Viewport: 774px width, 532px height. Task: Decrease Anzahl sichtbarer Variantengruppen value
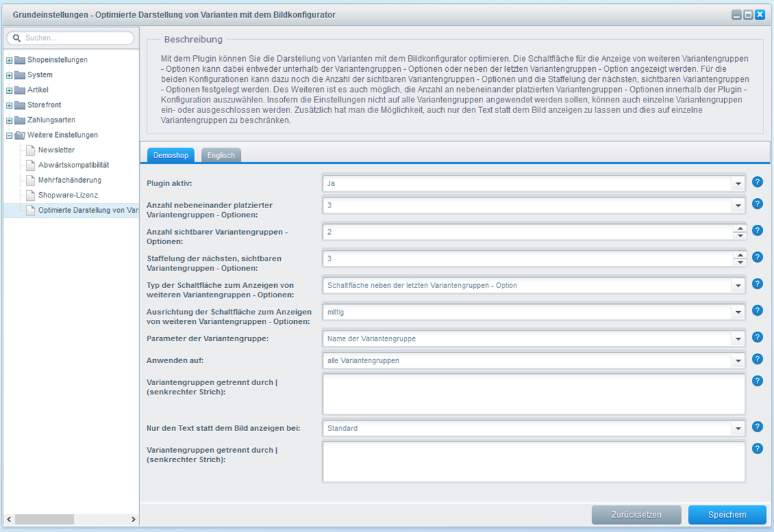pos(739,235)
